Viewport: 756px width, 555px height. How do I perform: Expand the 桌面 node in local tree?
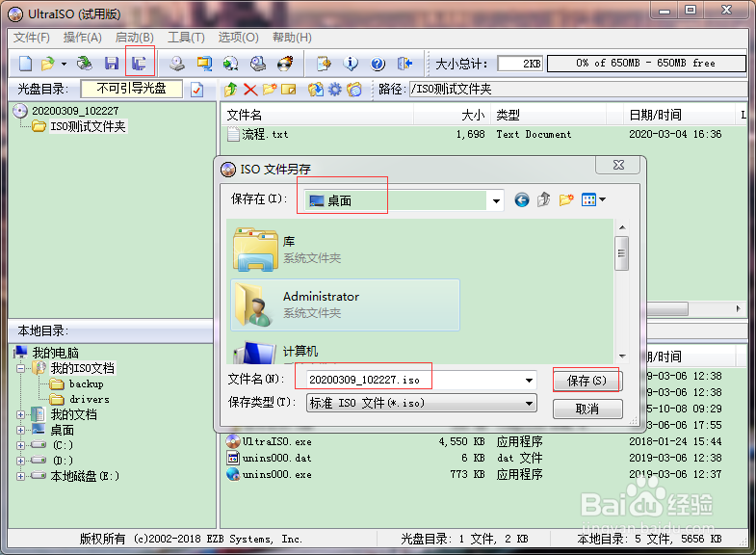coord(21,430)
